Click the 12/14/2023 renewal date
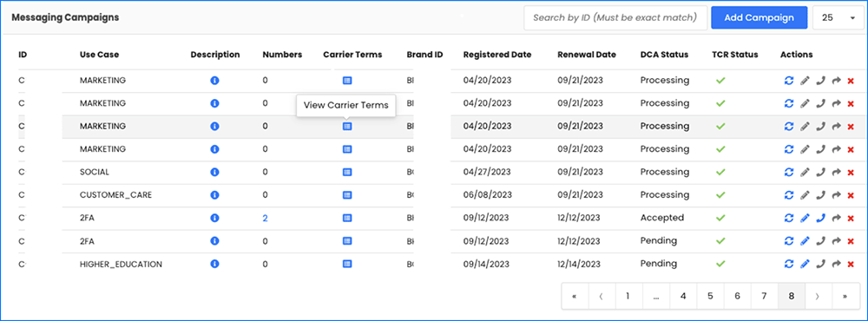Viewport: 868px width, 321px height. pyautogui.click(x=578, y=264)
